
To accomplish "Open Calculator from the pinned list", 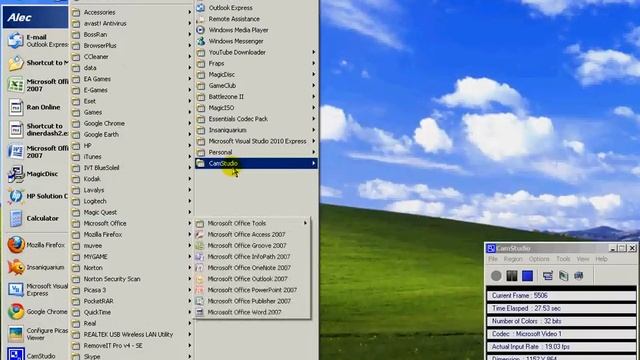I will point(38,218).
